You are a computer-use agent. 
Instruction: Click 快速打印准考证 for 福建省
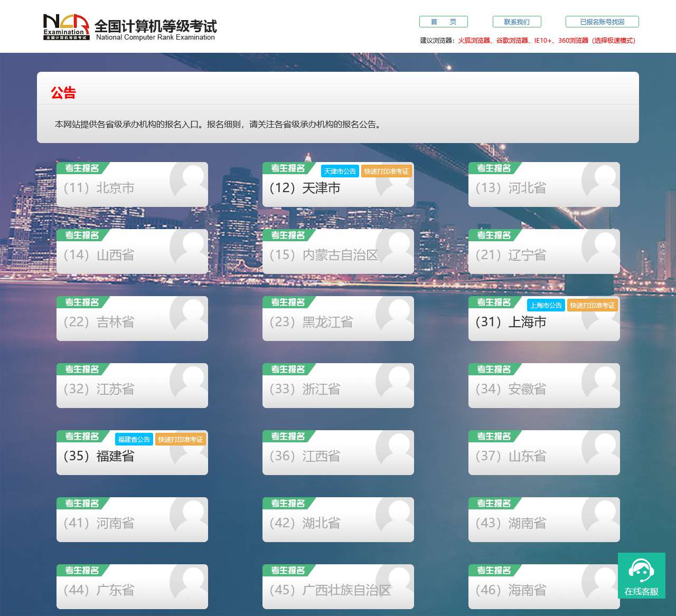click(181, 439)
